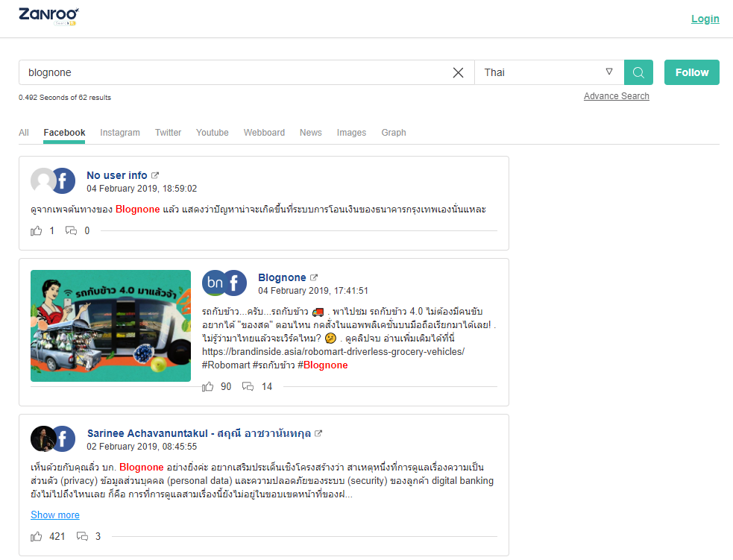Click external link icon beside Blognone name
Viewport: 733px width, 560px height.
click(314, 277)
